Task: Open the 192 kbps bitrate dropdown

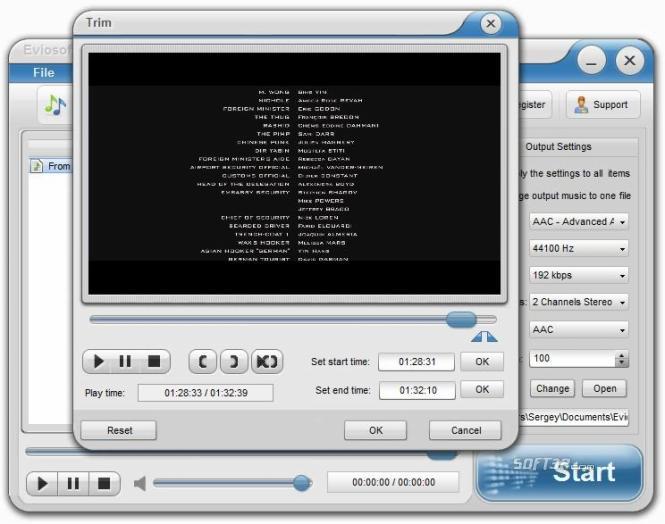Action: [578, 275]
